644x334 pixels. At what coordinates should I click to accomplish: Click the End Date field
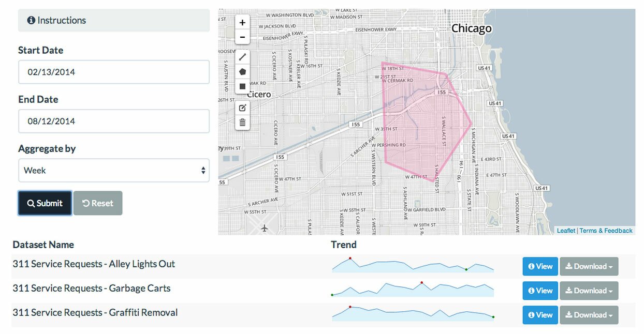click(x=114, y=121)
